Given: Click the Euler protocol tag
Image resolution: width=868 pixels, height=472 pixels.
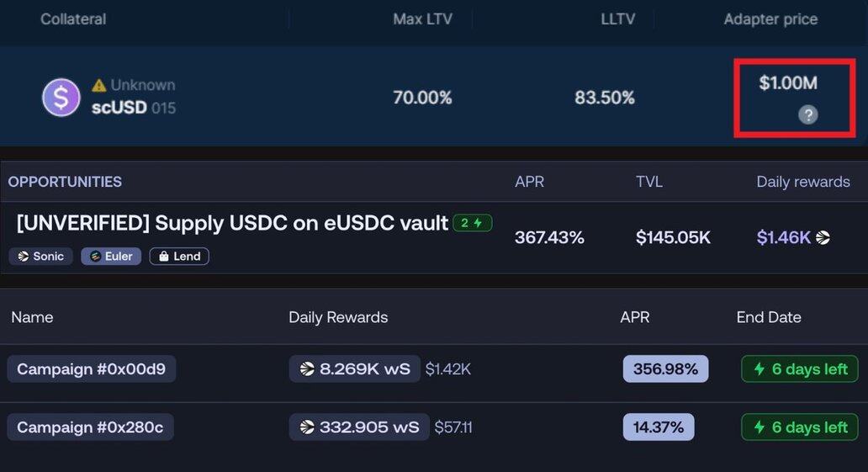Looking at the screenshot, I should pos(111,256).
